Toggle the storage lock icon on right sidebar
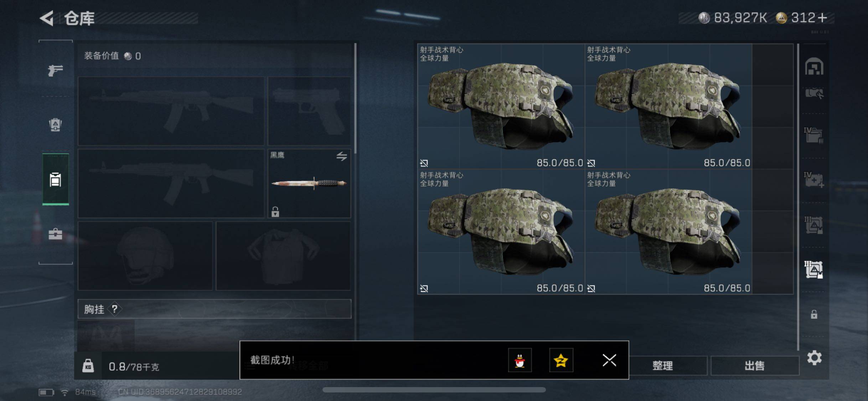868x401 pixels. tap(814, 314)
